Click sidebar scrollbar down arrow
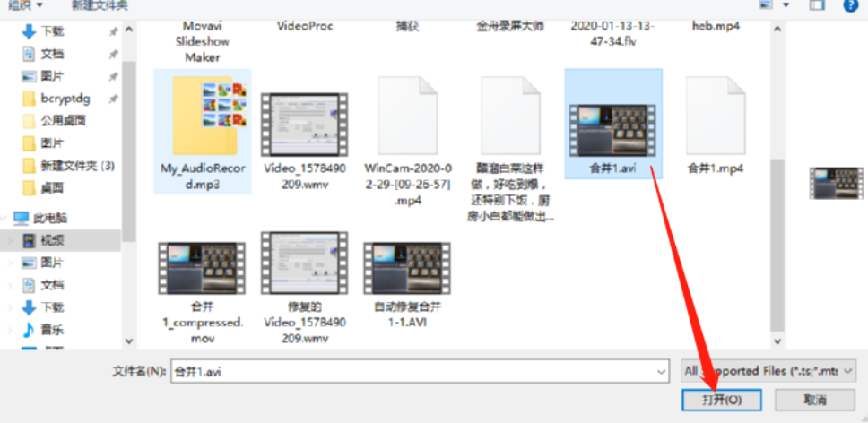Screen dimensions: 868x423 (x=129, y=341)
